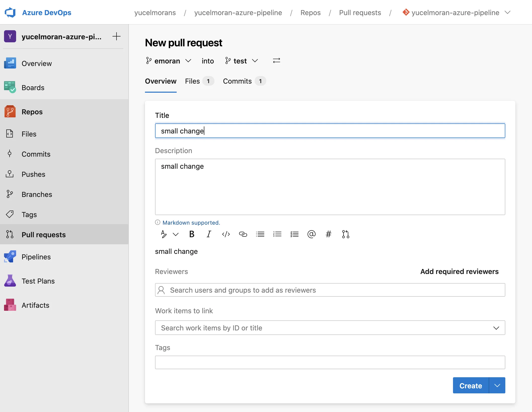Open the test target branch dropdown
The width and height of the screenshot is (532, 412).
[x=242, y=61]
